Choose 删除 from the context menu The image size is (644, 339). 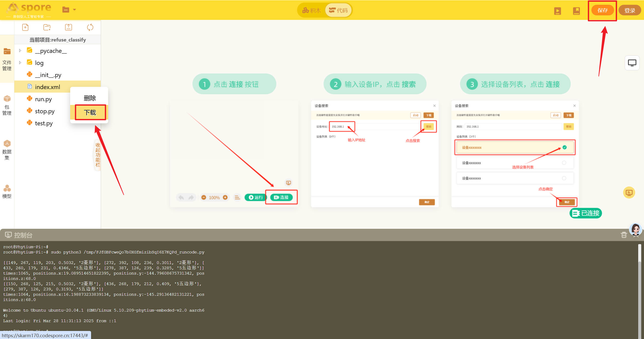[90, 98]
